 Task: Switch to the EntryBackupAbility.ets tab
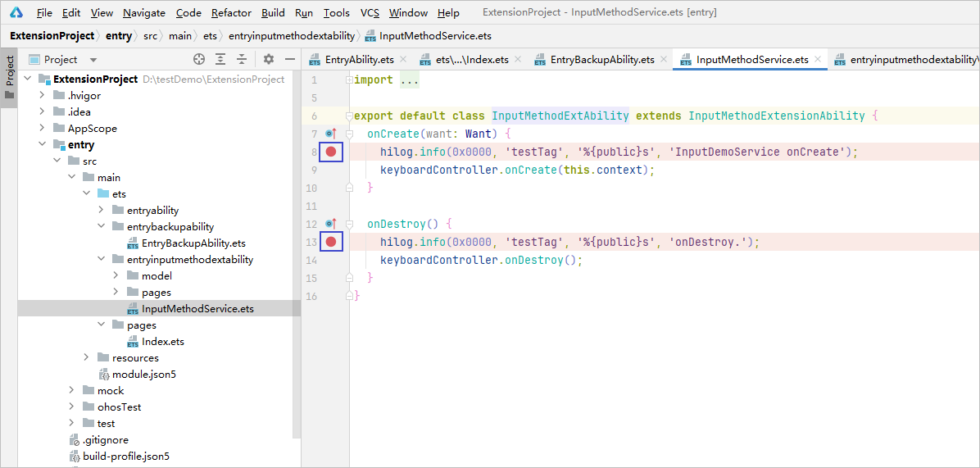pyautogui.click(x=601, y=60)
